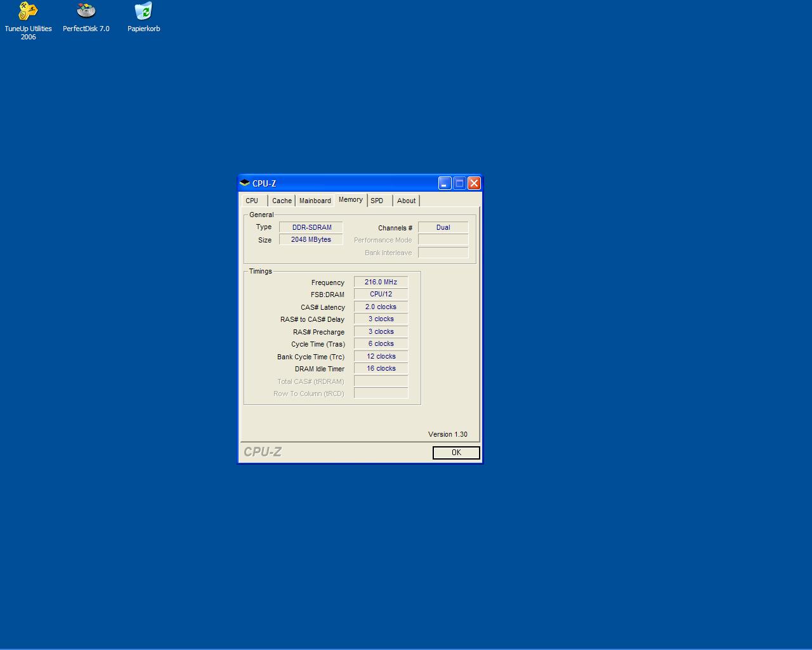
Task: Open the Mainboard tab
Action: 315,201
